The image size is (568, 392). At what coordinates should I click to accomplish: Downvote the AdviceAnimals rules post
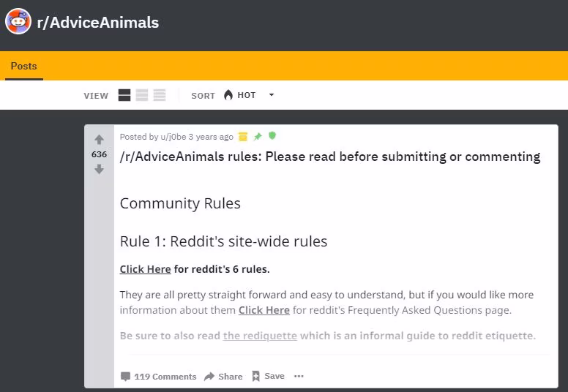[100, 169]
